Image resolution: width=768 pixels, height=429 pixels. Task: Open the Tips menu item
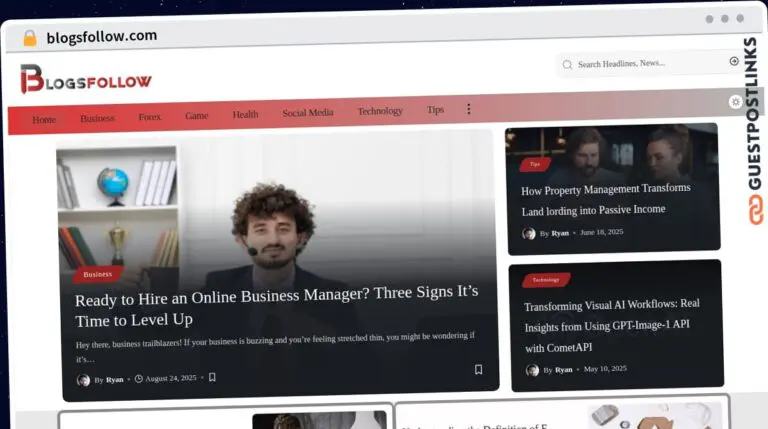(435, 110)
